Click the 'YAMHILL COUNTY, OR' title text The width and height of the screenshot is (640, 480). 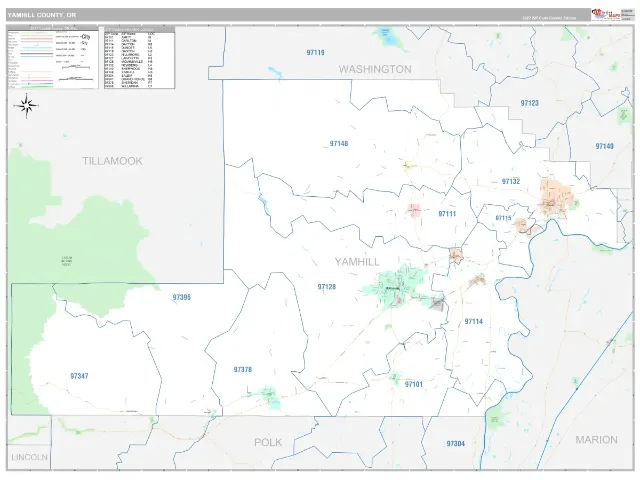[42, 15]
